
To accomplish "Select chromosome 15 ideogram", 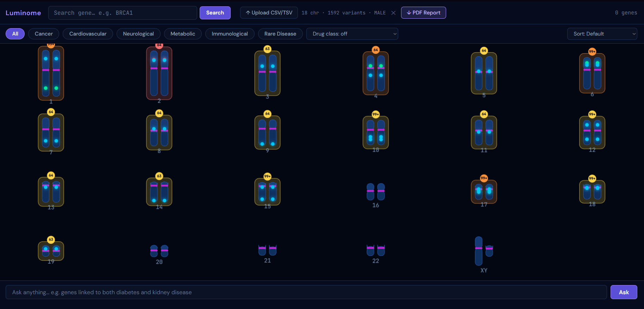I will tap(268, 192).
